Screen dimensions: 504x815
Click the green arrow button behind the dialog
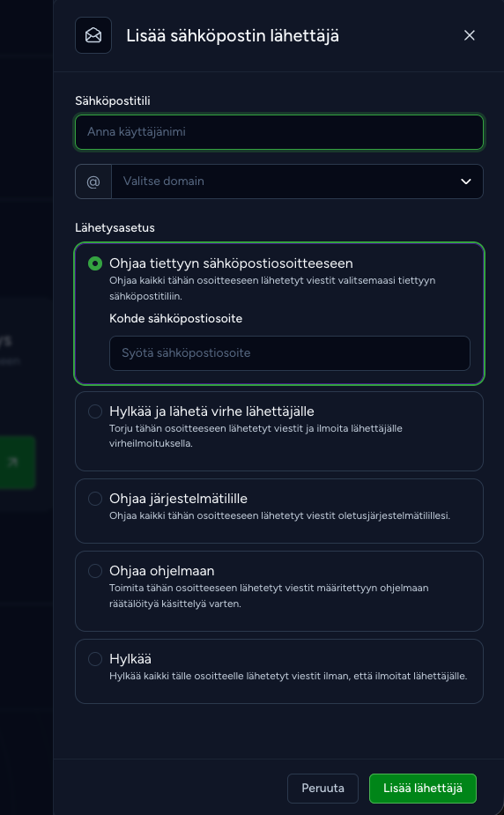(x=18, y=462)
